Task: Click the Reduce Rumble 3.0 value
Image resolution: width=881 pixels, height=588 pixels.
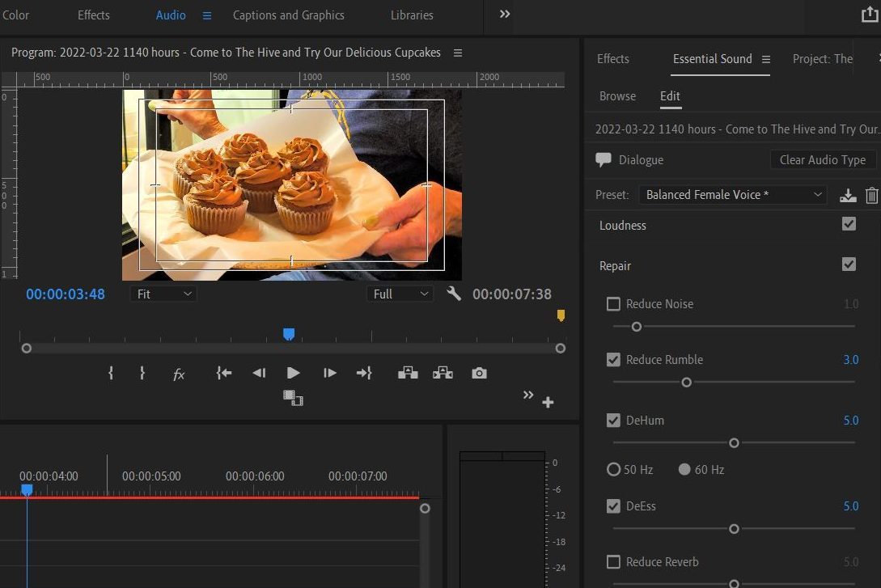Action: click(x=850, y=359)
